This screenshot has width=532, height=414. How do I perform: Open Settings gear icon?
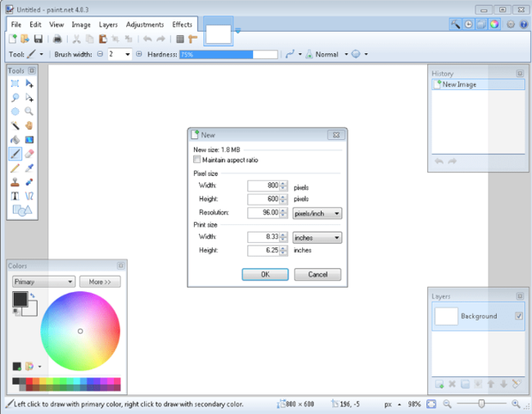[x=511, y=24]
